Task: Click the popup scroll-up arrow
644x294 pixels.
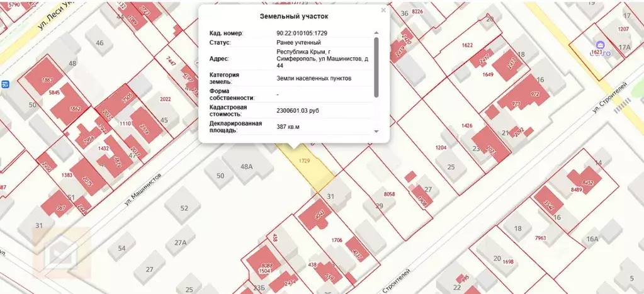Action: tap(376, 33)
